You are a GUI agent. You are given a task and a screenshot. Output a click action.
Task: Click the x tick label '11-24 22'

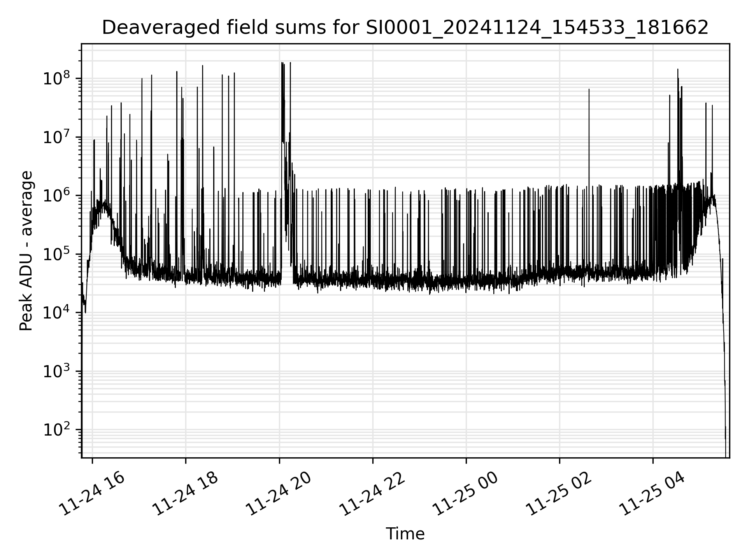[x=373, y=493]
